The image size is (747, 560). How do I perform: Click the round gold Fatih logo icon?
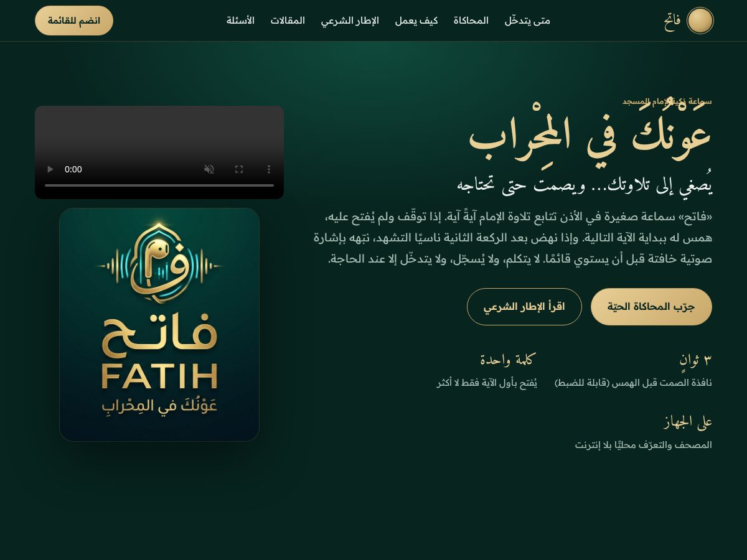coord(700,21)
